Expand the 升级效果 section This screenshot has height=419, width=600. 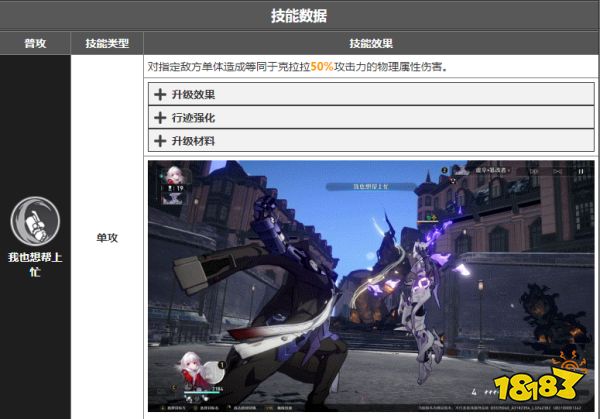click(371, 94)
